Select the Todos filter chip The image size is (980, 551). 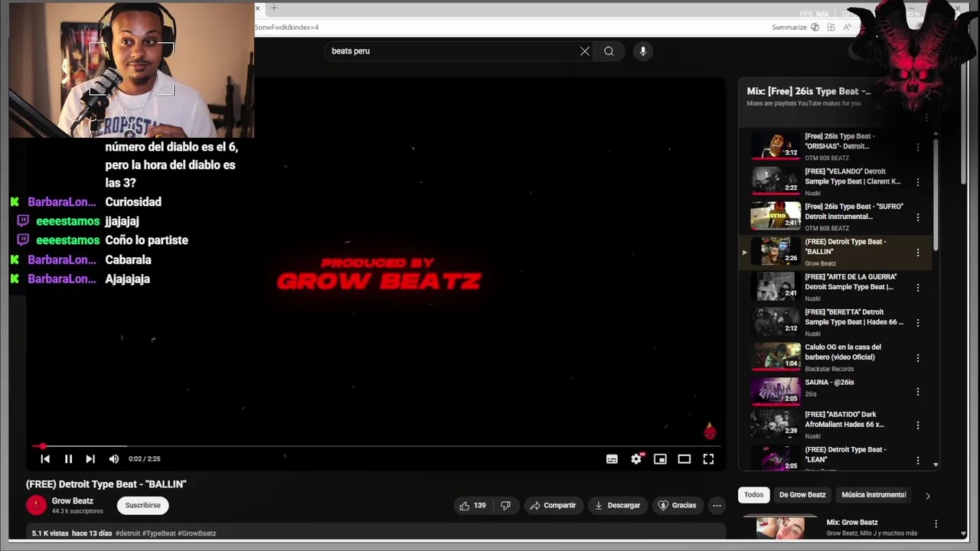(754, 494)
